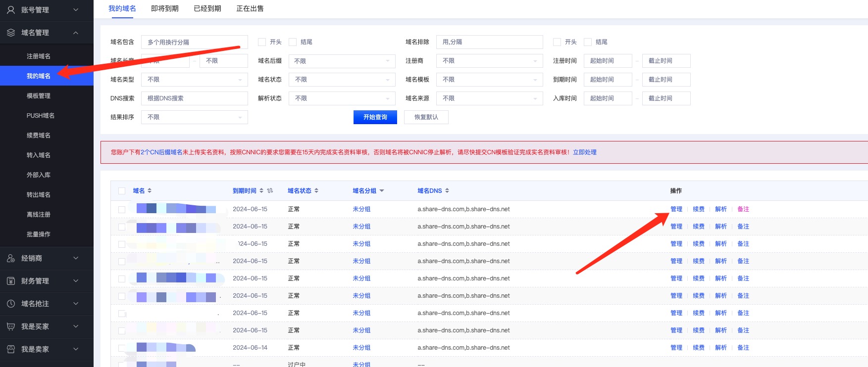Click the 我是买家 shopping cart icon
Image resolution: width=868 pixels, height=367 pixels.
click(x=11, y=326)
